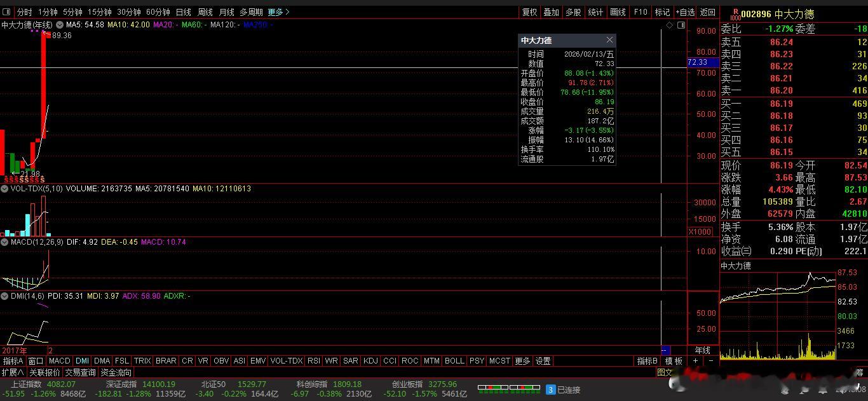Image resolution: width=868 pixels, height=401 pixels.
Task: Select the 60分钟 period tab
Action: point(158,12)
